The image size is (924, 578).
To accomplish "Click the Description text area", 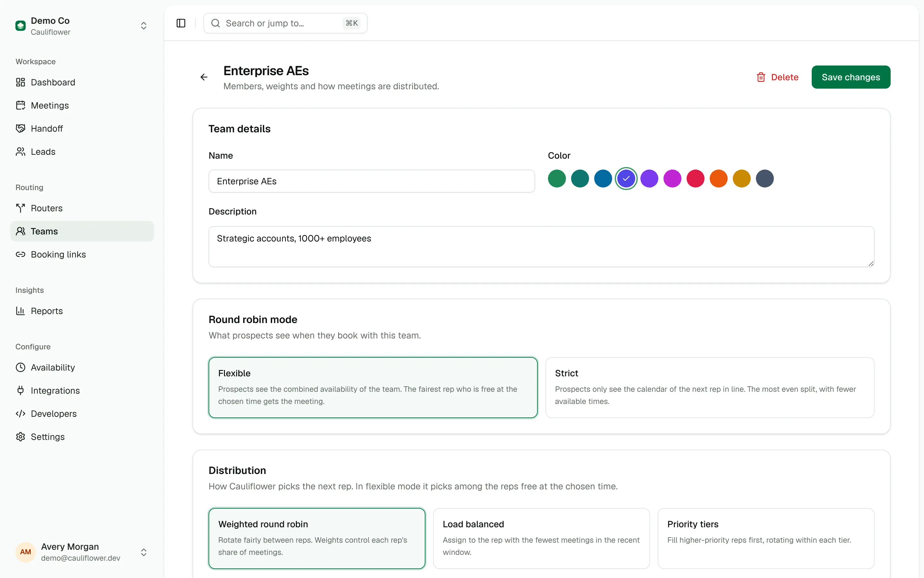I will point(542,247).
